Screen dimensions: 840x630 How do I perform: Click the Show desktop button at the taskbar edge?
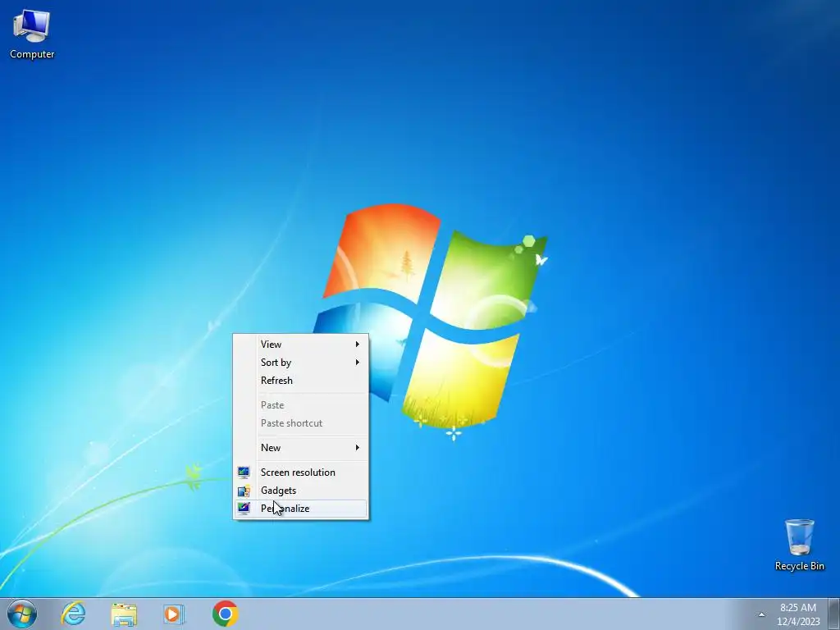[x=834, y=614]
